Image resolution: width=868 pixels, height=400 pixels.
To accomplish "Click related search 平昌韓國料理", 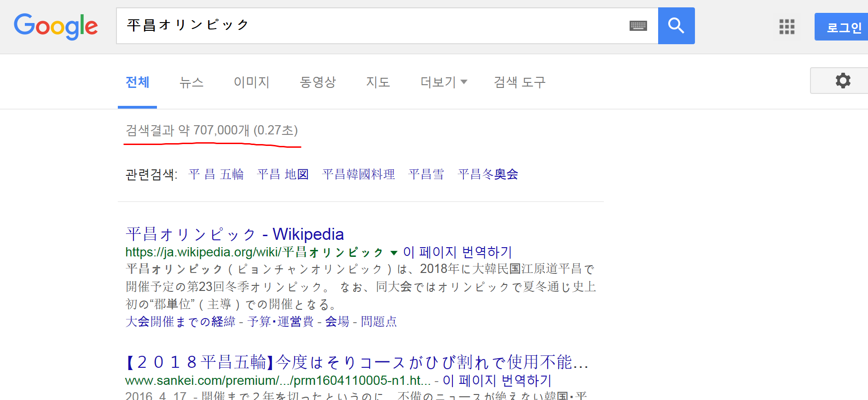I will coord(359,174).
